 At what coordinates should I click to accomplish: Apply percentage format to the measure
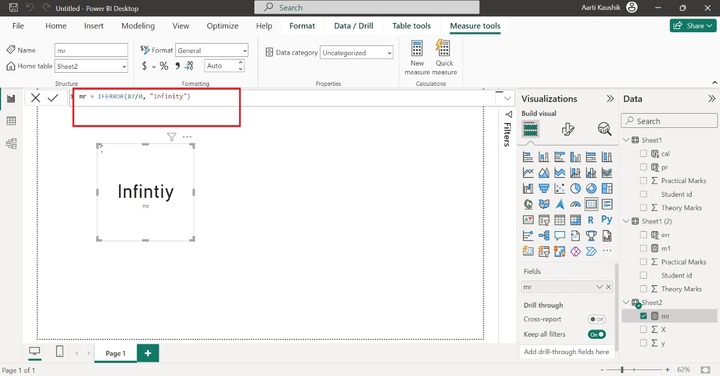[x=164, y=66]
